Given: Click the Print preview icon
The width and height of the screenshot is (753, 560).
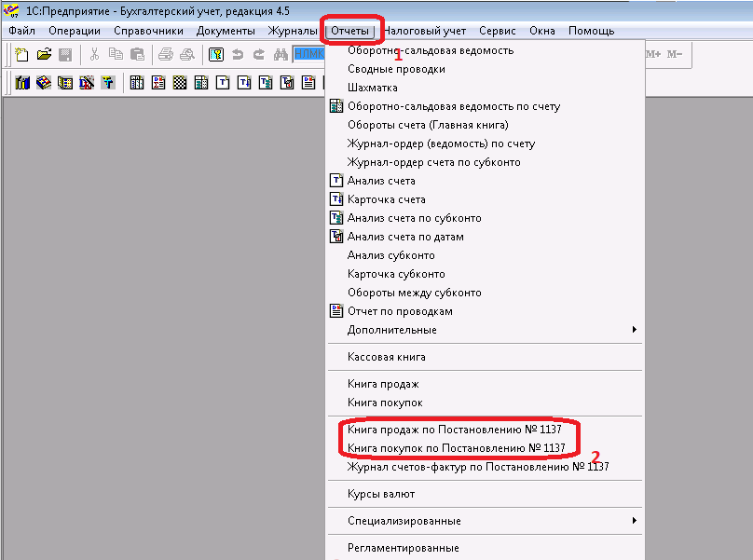Looking at the screenshot, I should [187, 54].
